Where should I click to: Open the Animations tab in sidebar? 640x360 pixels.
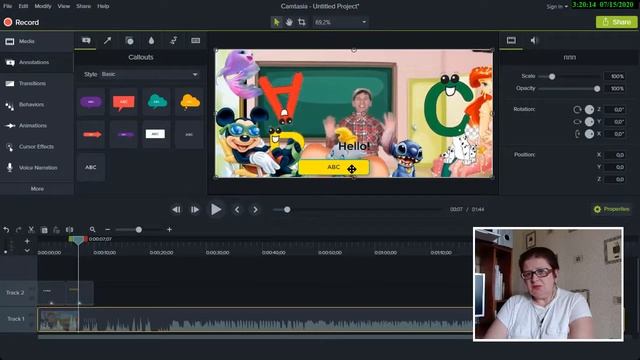tap(37, 126)
